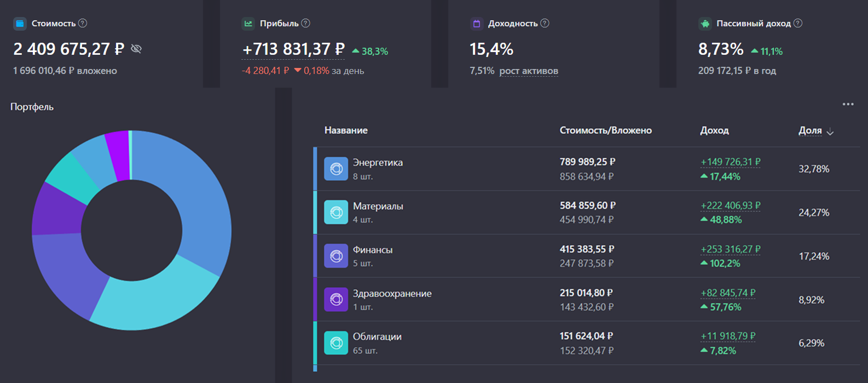This screenshot has width=868, height=383.
Task: Click the +222 406,93 ₽ income value
Action: tap(731, 205)
